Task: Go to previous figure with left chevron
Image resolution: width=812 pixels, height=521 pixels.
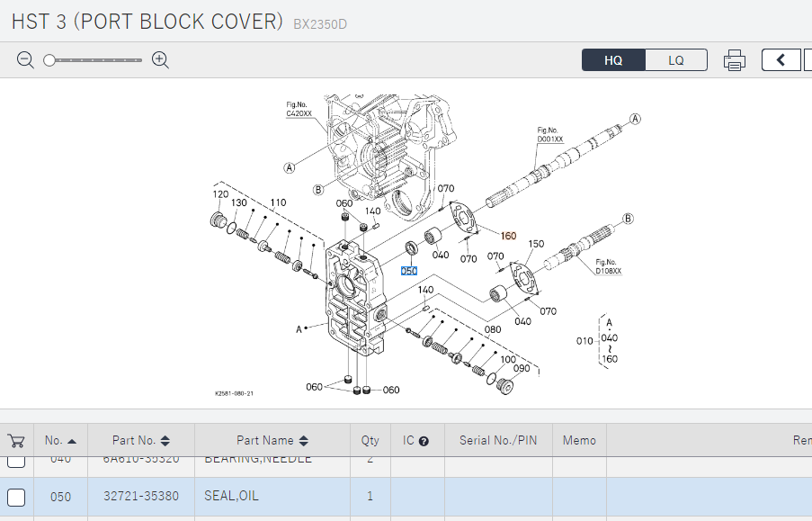Action: coord(781,60)
